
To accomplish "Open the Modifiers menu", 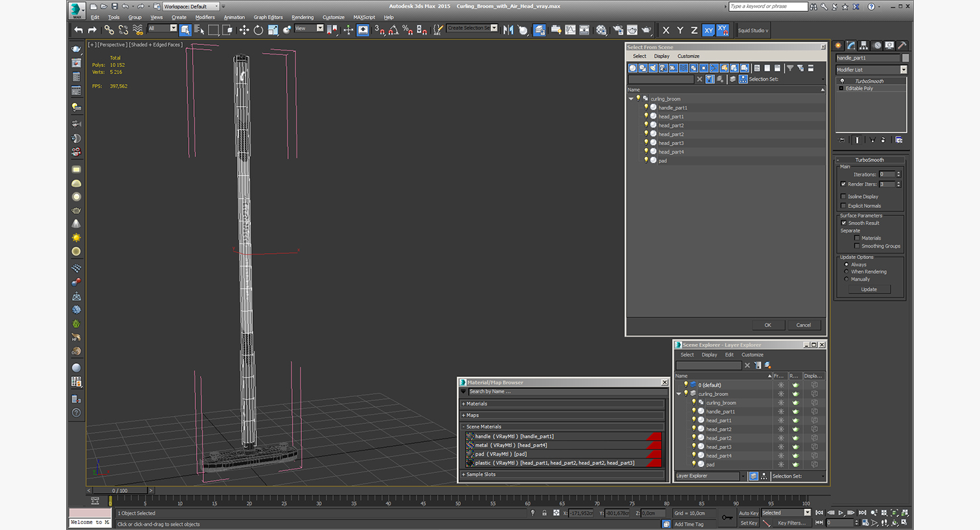I will [205, 17].
